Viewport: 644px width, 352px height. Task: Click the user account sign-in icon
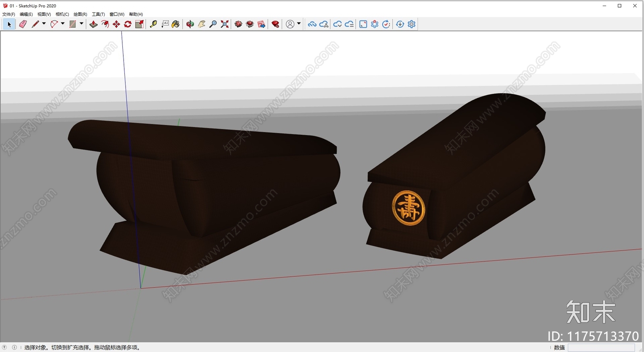pos(290,25)
